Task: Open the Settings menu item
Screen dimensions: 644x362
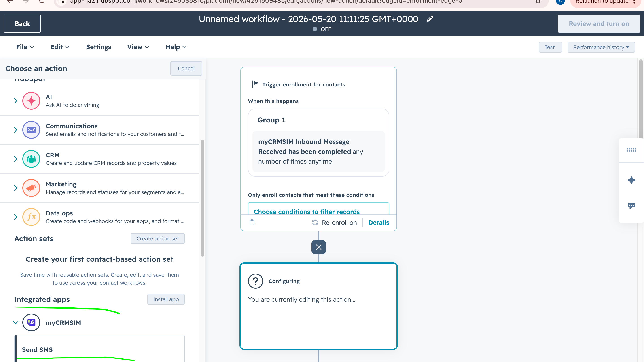Action: [x=98, y=47]
